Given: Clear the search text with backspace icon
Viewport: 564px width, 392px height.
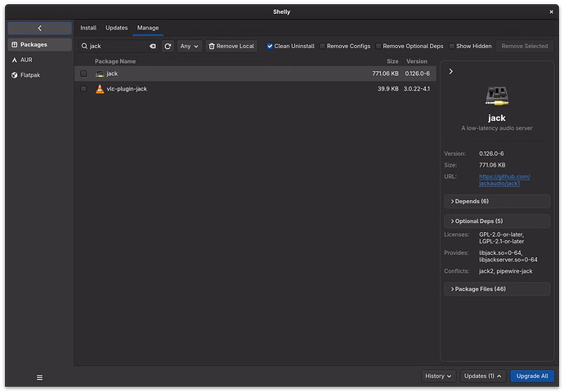Looking at the screenshot, I should pyautogui.click(x=153, y=46).
